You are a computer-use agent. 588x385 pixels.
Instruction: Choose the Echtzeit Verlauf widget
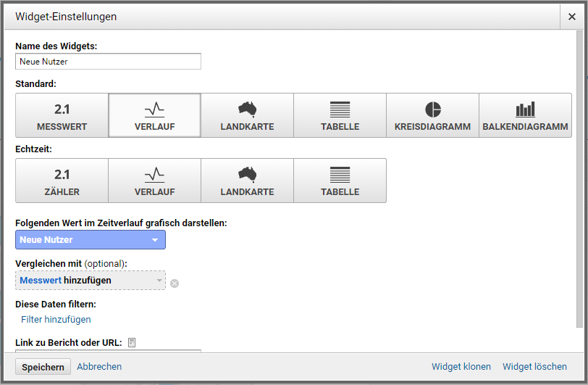coord(154,181)
